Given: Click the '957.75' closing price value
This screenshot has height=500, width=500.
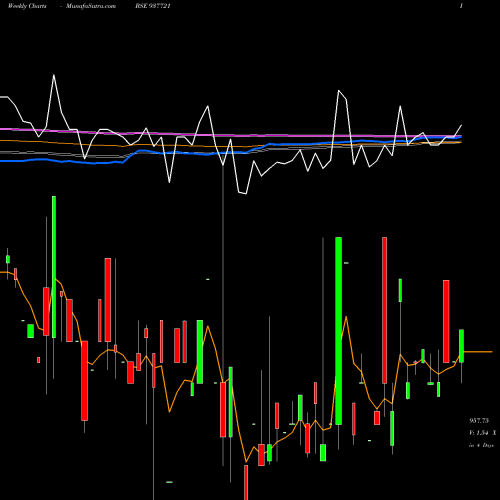Looking at the screenshot, I should pyautogui.click(x=479, y=421).
